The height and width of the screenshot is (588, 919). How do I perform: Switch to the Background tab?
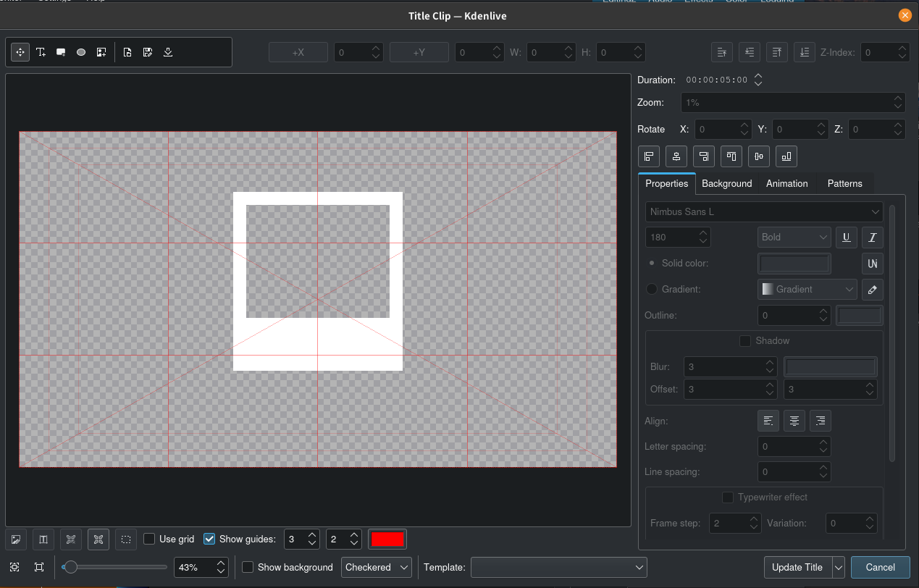pyautogui.click(x=726, y=183)
